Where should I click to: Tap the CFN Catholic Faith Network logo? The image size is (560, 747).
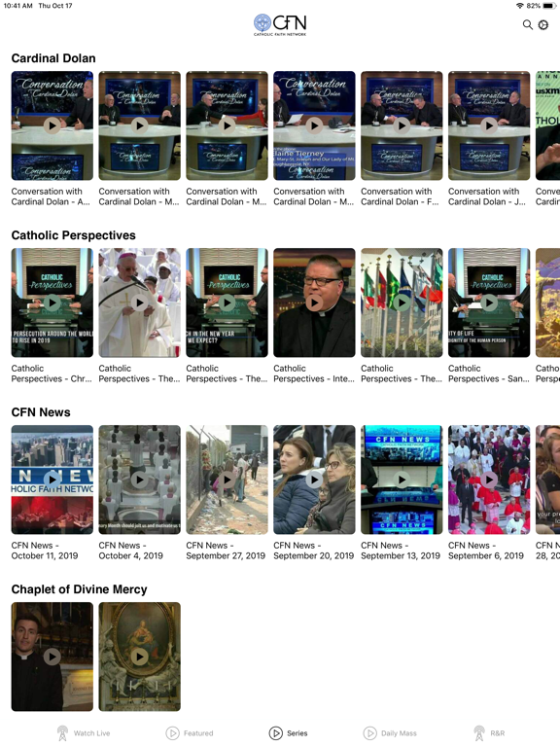click(x=280, y=24)
